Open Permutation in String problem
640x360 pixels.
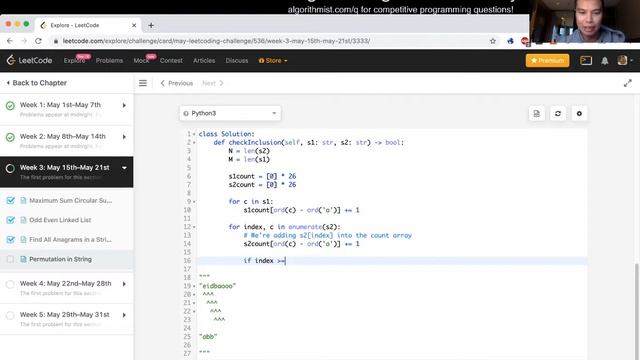pyautogui.click(x=60, y=259)
